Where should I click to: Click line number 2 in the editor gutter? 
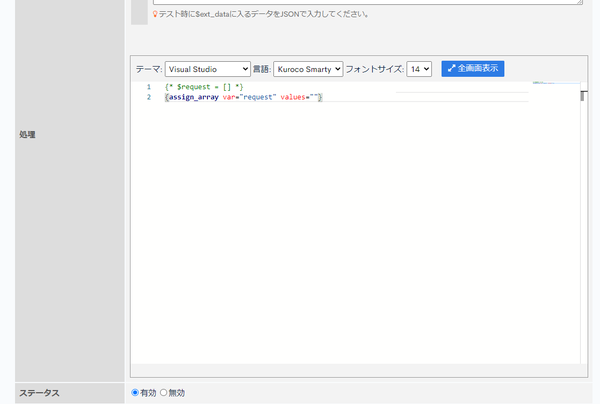coord(149,97)
